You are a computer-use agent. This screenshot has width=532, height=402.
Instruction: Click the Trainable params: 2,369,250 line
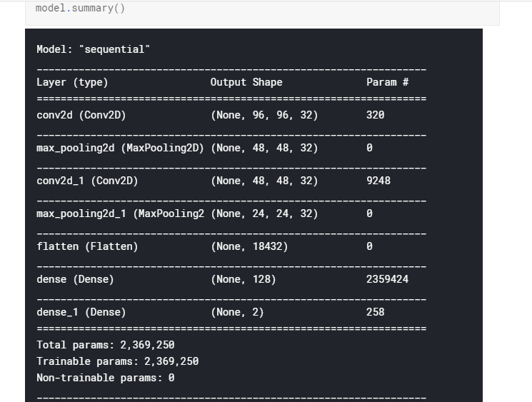[x=118, y=361]
